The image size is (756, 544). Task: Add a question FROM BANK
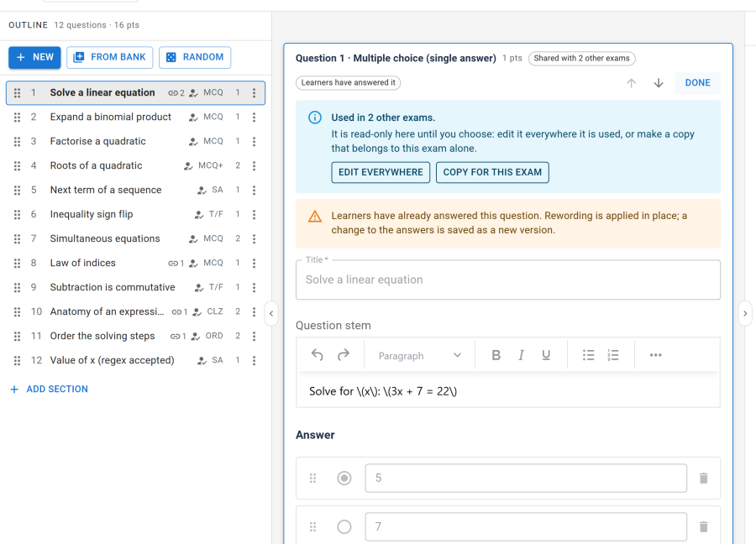coord(110,57)
